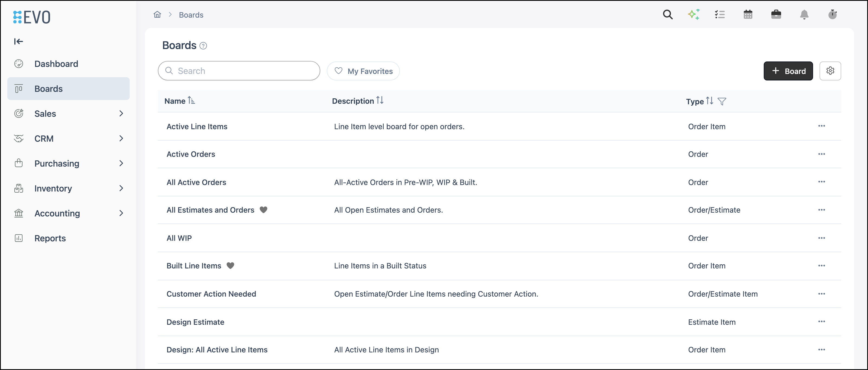Screen dimensions: 868x370
Task: Unfavorite Built Line Items heart
Action: [x=230, y=266]
